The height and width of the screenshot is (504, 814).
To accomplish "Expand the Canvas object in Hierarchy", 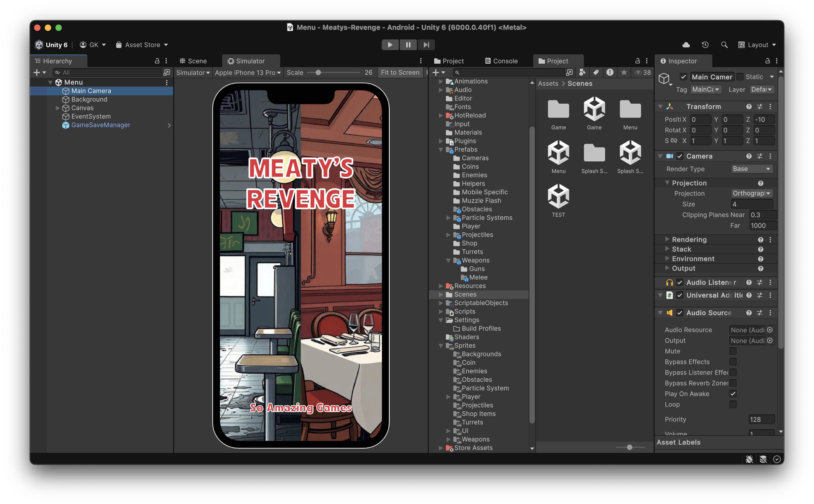I will point(58,108).
